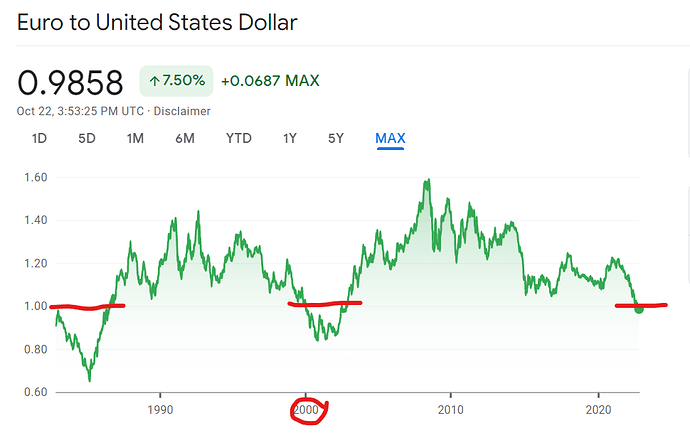
Task: Select the MAX range tab
Action: pos(390,138)
